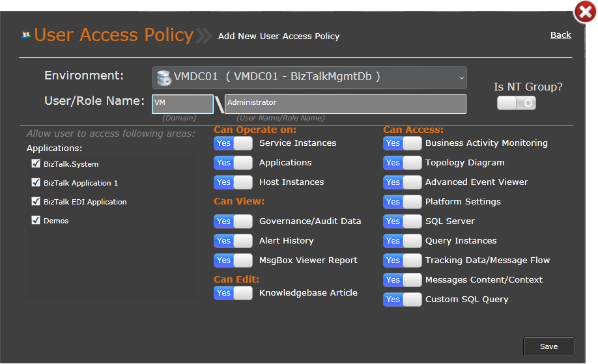Screen dimensions: 598x364
Task: Click the double chevron breadcrumb arrow
Action: coord(204,35)
